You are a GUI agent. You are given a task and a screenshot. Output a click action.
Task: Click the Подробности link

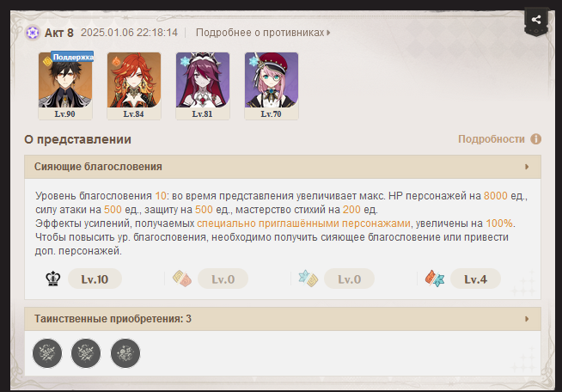(492, 139)
